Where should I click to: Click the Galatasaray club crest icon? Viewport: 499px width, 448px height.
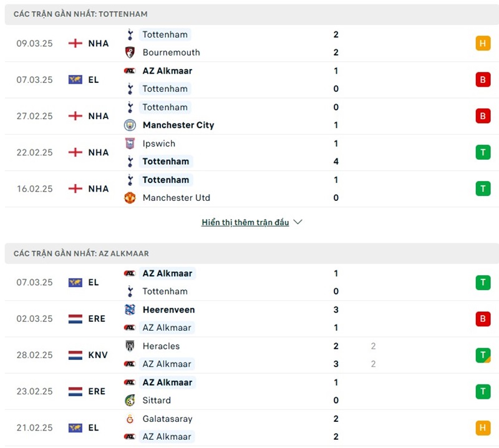point(130,419)
